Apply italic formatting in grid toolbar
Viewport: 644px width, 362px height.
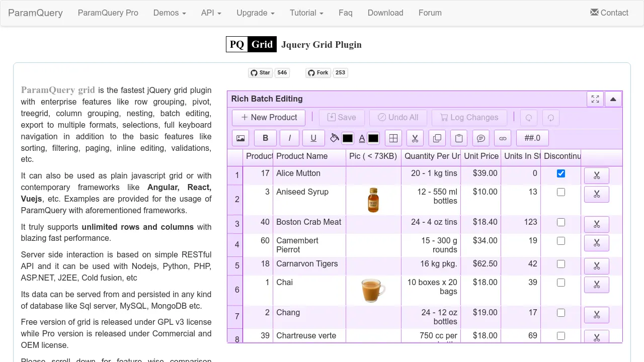tap(289, 138)
